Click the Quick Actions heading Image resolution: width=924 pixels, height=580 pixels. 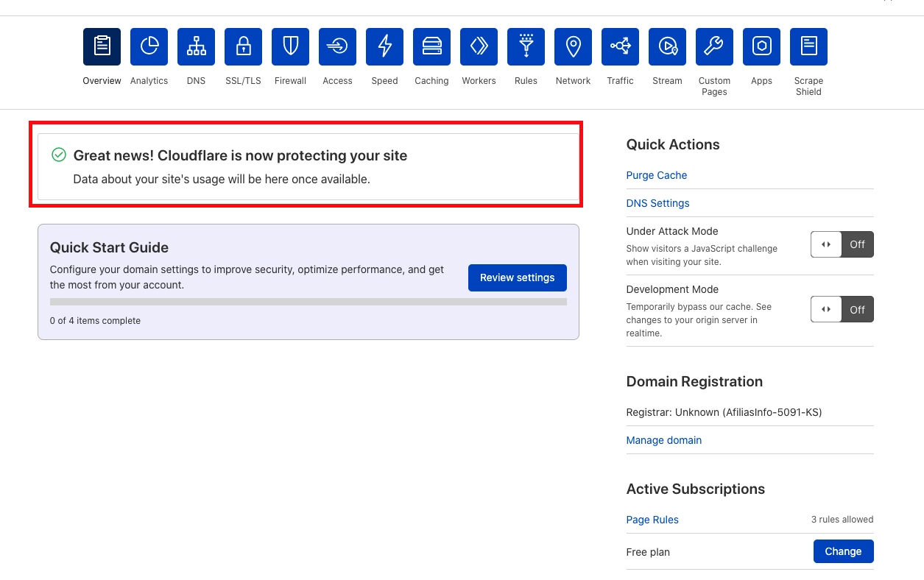pyautogui.click(x=673, y=144)
